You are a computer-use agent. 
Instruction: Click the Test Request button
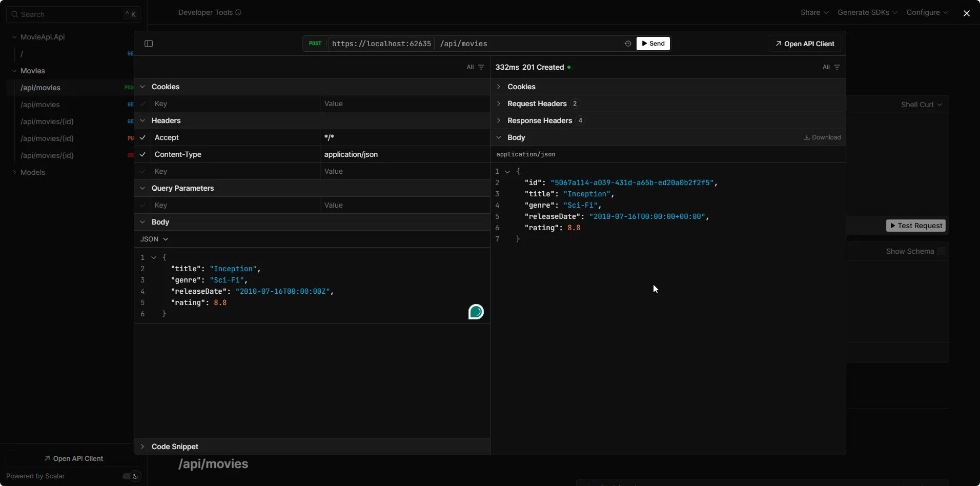pyautogui.click(x=916, y=225)
